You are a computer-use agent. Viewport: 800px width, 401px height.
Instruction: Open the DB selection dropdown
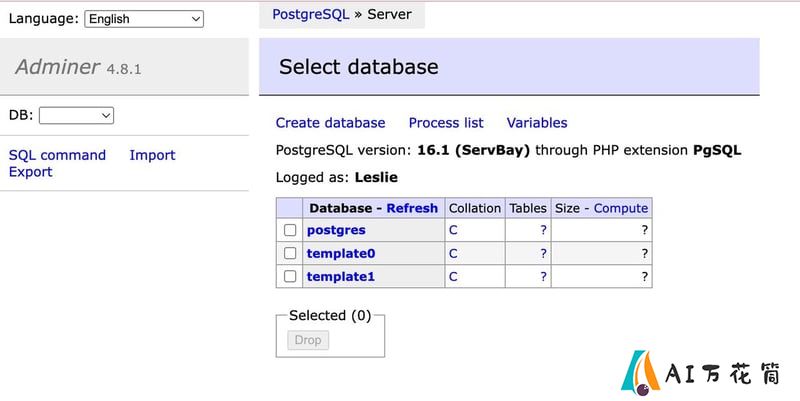click(77, 115)
